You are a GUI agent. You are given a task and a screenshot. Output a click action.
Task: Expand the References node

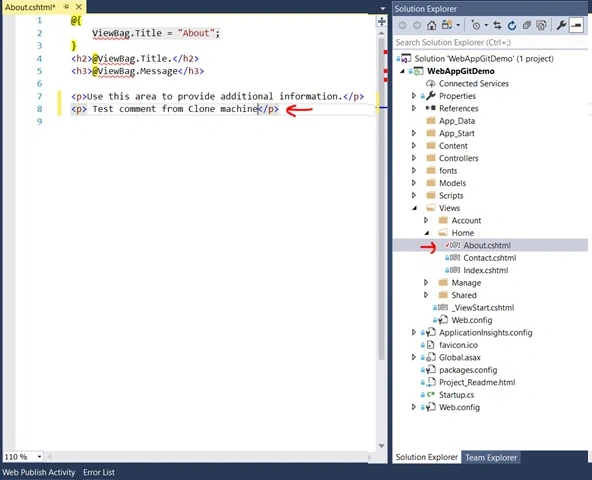pyautogui.click(x=414, y=108)
